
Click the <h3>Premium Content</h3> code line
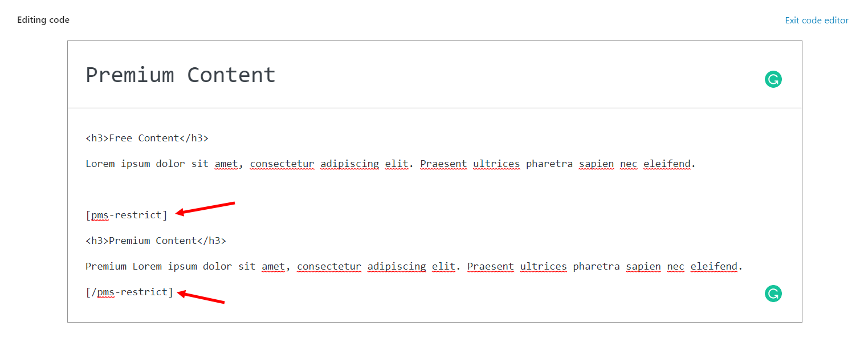pos(156,241)
